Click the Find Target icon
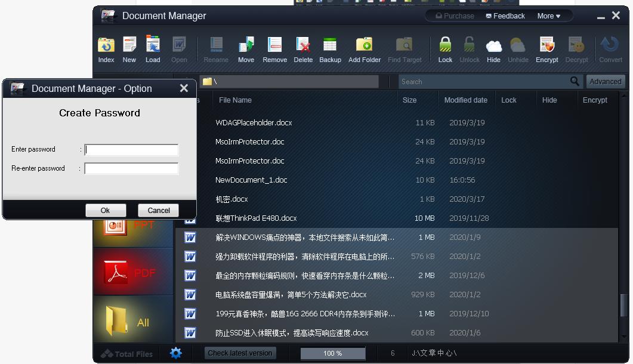Viewport: 633px width, 364px height. click(404, 49)
